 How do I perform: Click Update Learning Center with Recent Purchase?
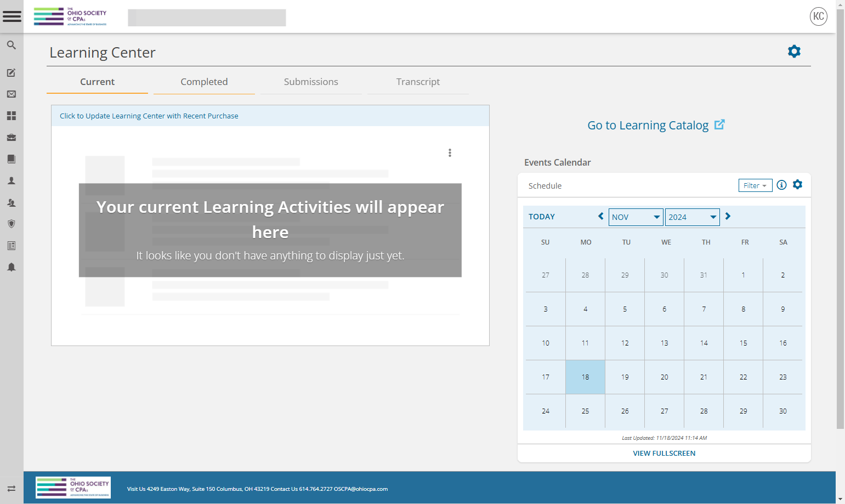pyautogui.click(x=149, y=116)
